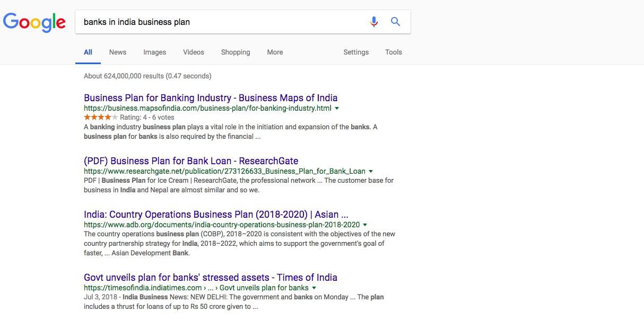Open the Videos results tab

click(x=194, y=52)
